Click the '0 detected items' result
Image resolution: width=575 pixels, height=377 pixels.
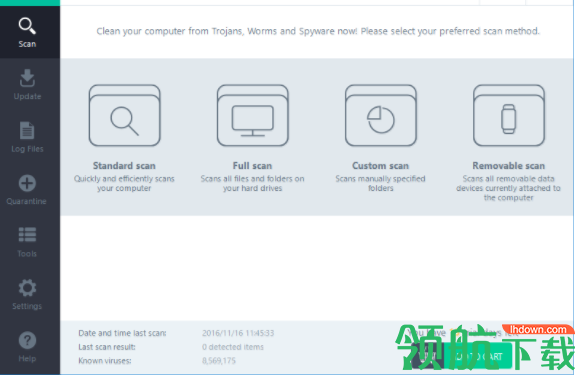tap(233, 347)
